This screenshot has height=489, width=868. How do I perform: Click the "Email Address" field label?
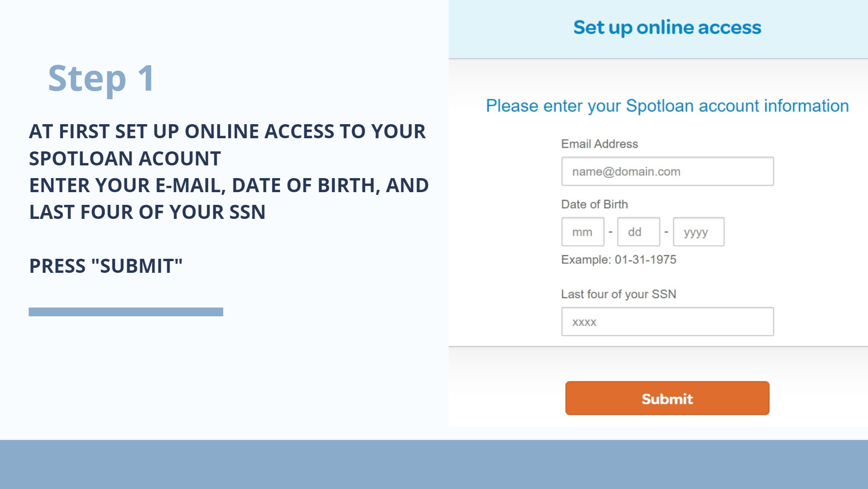click(x=599, y=144)
